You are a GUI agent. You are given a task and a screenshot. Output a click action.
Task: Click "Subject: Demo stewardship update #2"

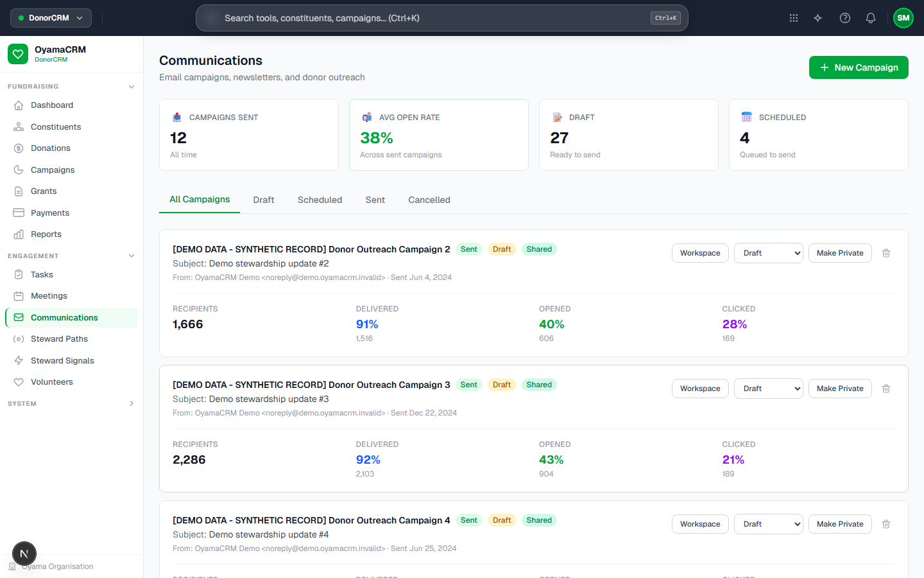(x=251, y=263)
